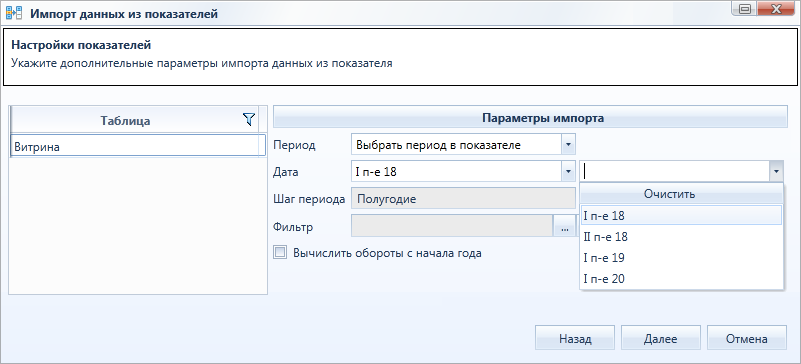801x364 pixels.
Task: Click the filter funnel icon in Таблица header
Action: click(248, 119)
